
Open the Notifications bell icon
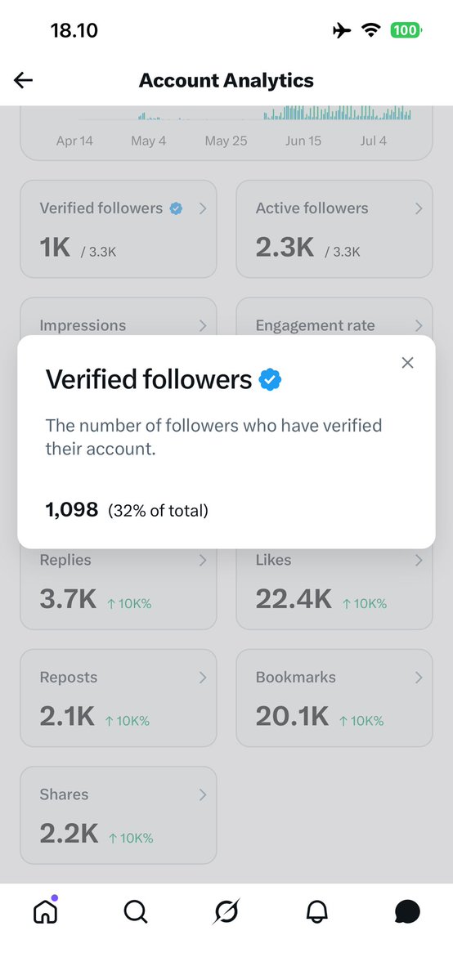pos(316,911)
